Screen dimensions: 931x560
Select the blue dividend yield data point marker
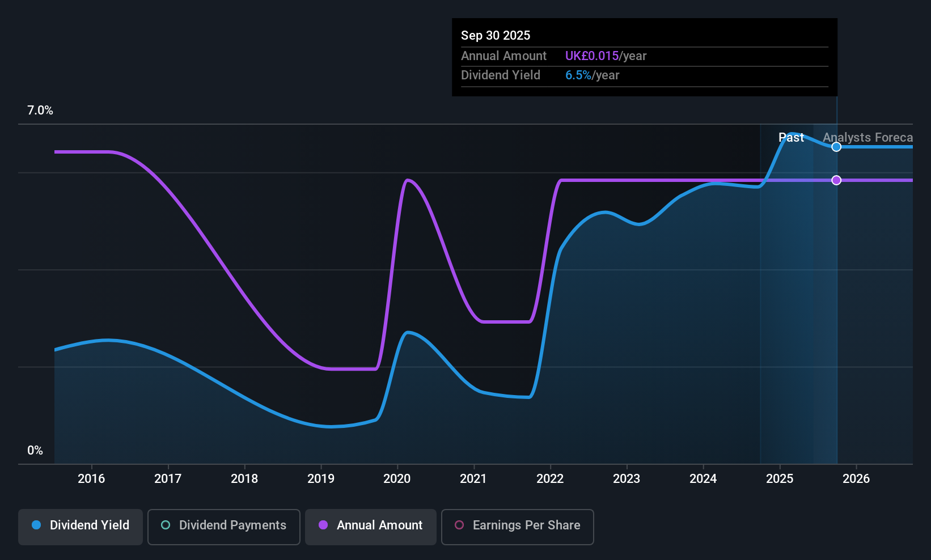tap(836, 147)
